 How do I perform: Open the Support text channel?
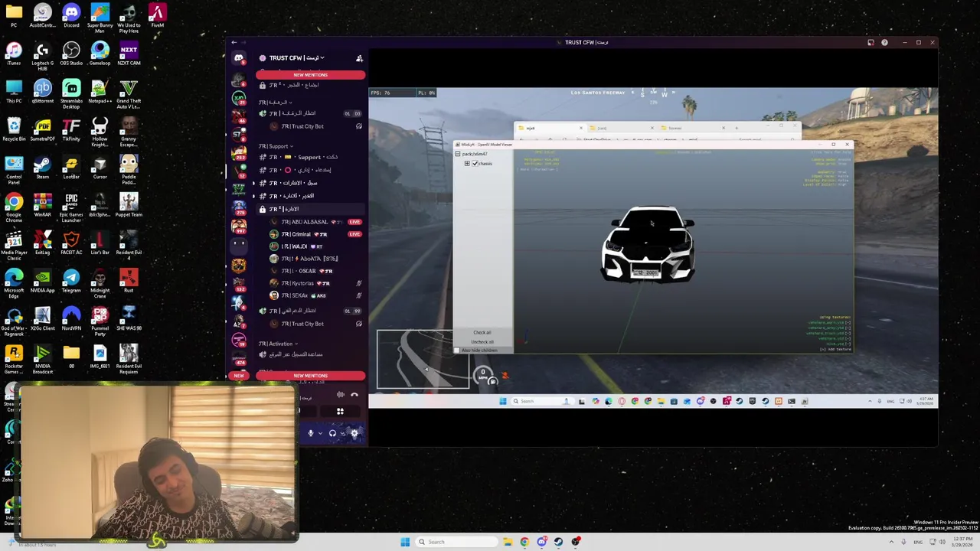310,157
